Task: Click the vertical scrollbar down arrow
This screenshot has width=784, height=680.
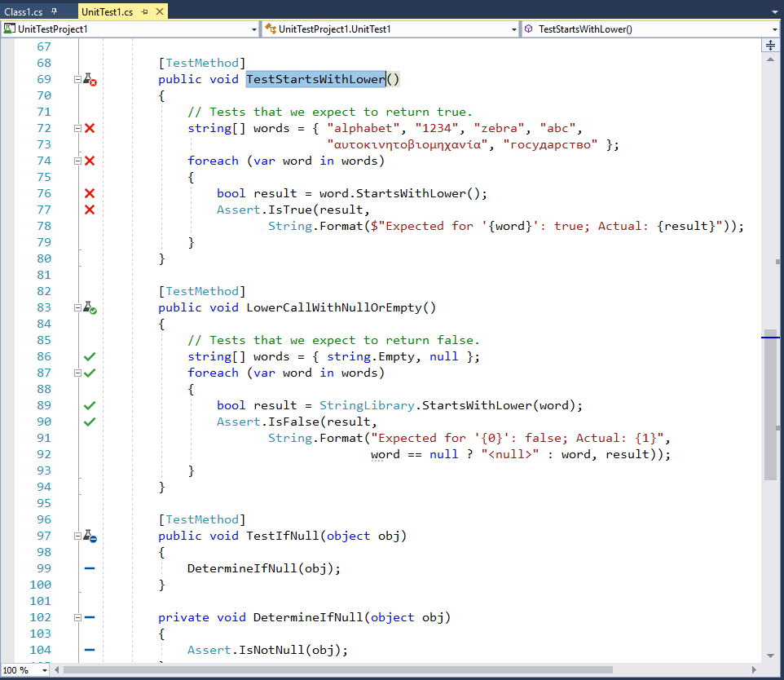Action: pos(770,656)
